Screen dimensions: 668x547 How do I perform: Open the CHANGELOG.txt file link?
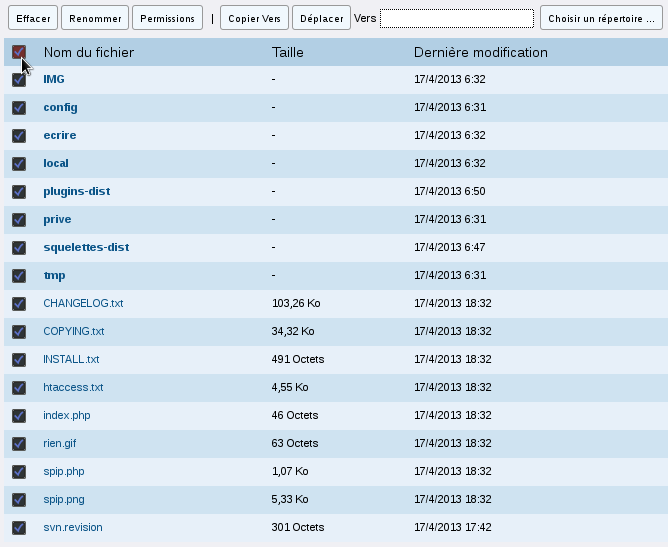click(83, 303)
